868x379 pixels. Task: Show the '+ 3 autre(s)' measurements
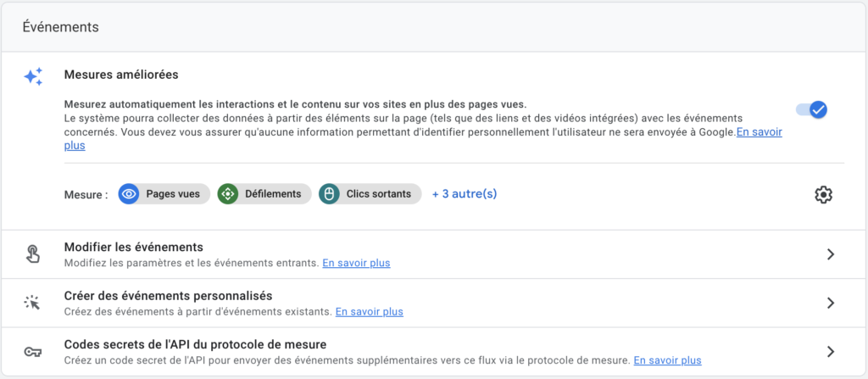(465, 194)
